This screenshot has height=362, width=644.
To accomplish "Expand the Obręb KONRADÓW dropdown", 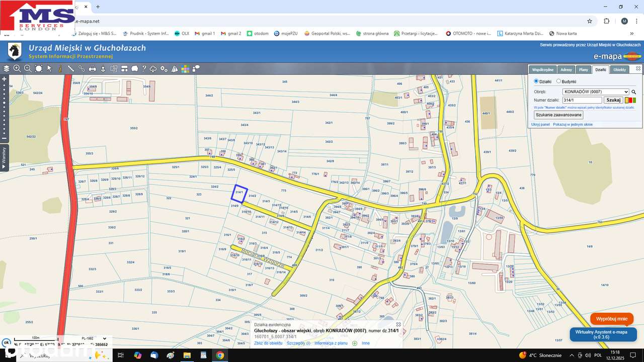I will pos(596,92).
